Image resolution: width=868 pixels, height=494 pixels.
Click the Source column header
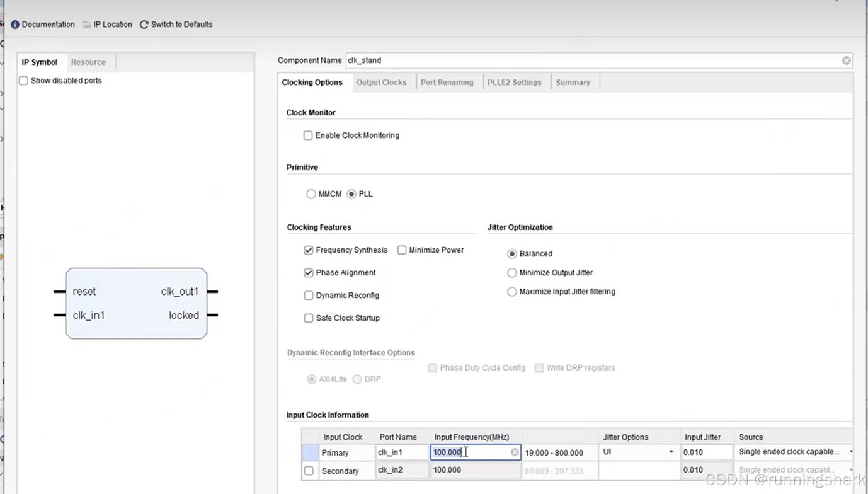(751, 437)
